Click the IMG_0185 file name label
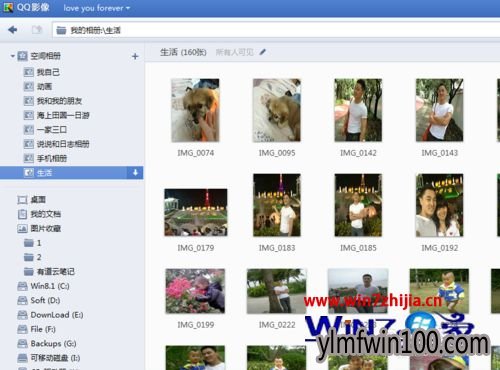This screenshot has width=500, height=370. [x=358, y=248]
